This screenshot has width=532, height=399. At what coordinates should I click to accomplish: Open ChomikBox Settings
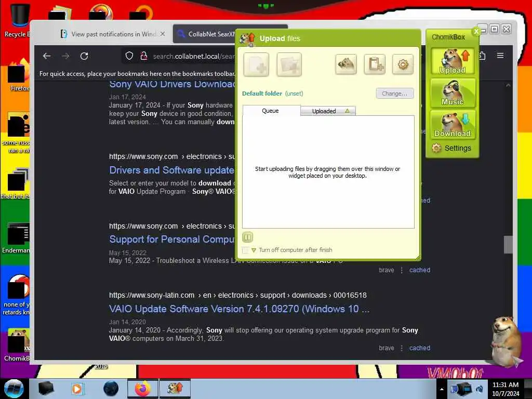(451, 148)
